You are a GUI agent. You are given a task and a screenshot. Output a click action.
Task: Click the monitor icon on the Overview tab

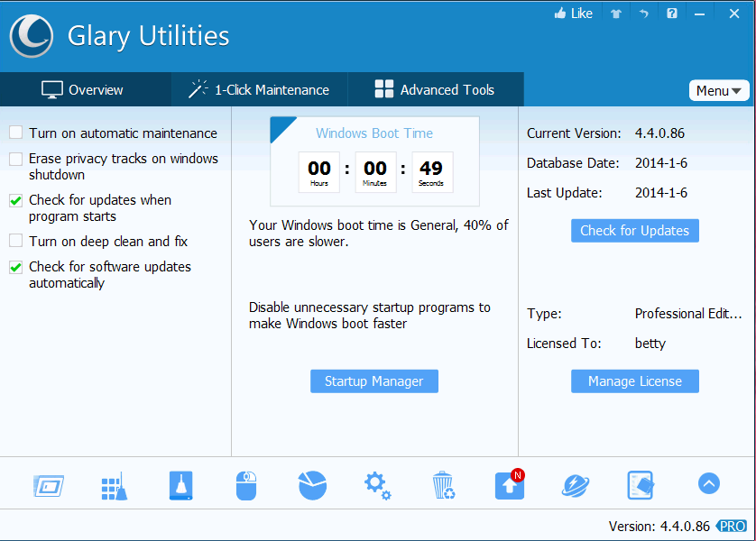(x=52, y=89)
